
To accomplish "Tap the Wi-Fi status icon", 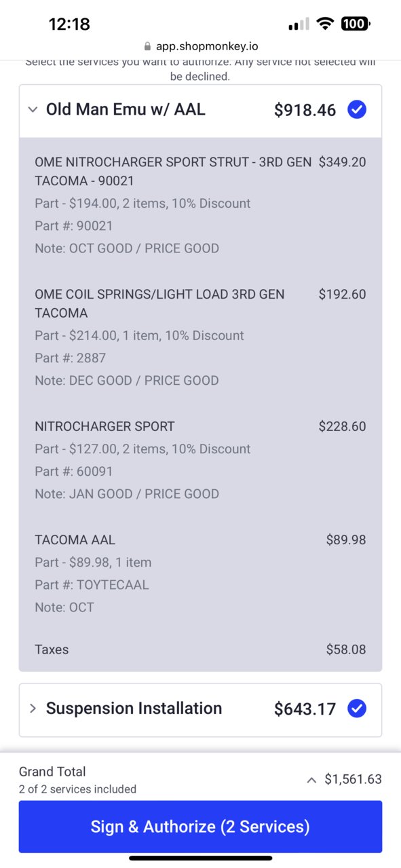I will pos(326,24).
